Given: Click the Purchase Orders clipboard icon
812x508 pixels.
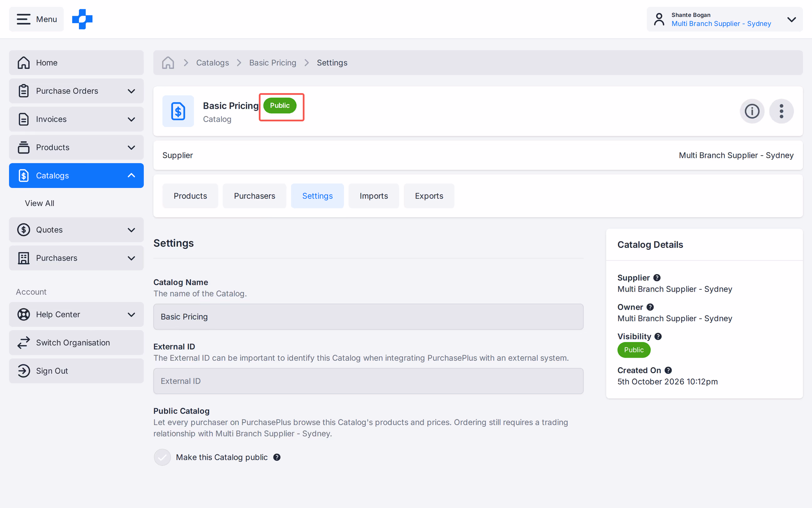Looking at the screenshot, I should click(23, 91).
